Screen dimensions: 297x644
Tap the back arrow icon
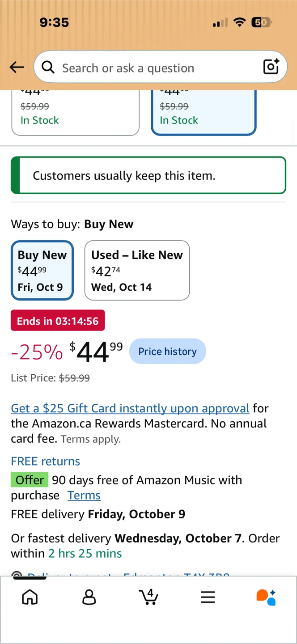[17, 68]
